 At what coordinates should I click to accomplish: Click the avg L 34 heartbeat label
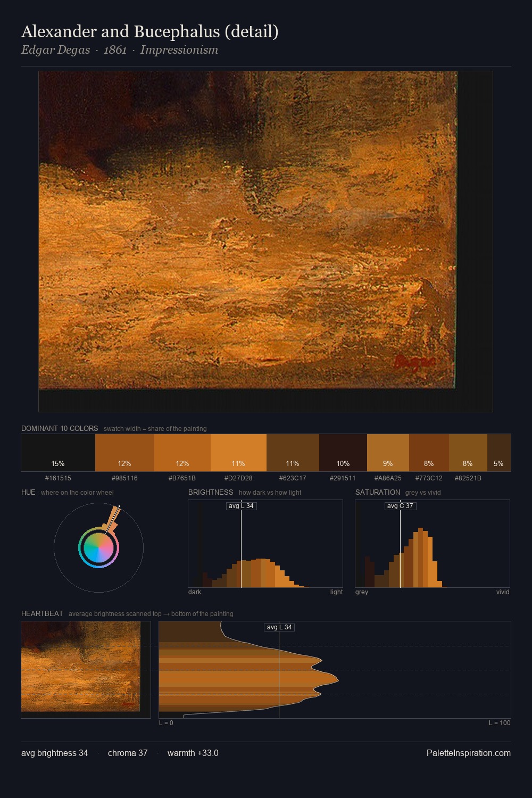pyautogui.click(x=279, y=627)
